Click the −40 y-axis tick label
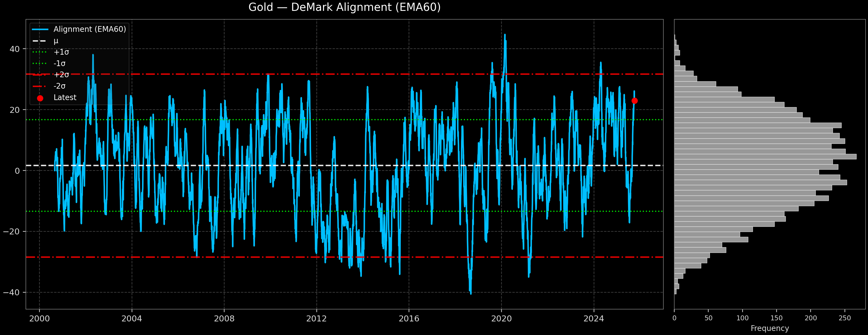 [x=11, y=292]
